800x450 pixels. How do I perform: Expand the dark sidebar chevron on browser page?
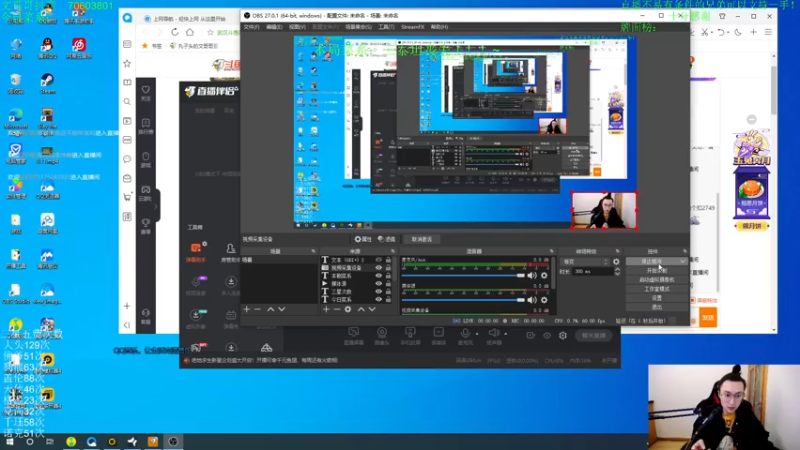point(156,206)
